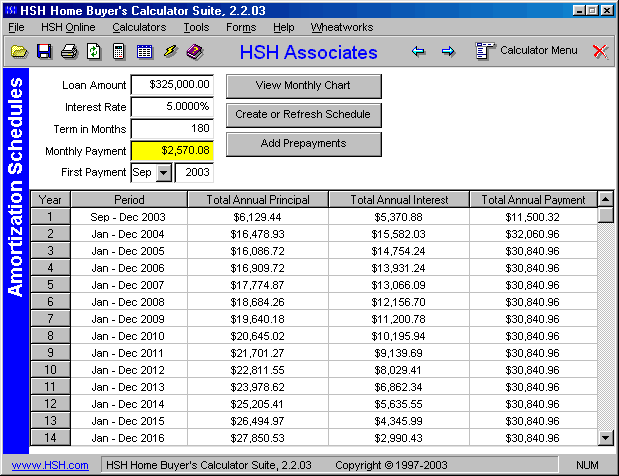Click the $32,060.96 payment cell
619x476 pixels.
[x=533, y=234]
